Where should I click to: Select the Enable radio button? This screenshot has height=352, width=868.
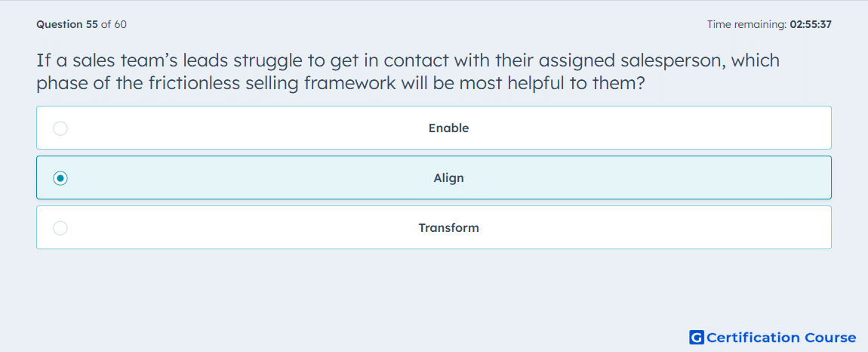click(x=60, y=128)
